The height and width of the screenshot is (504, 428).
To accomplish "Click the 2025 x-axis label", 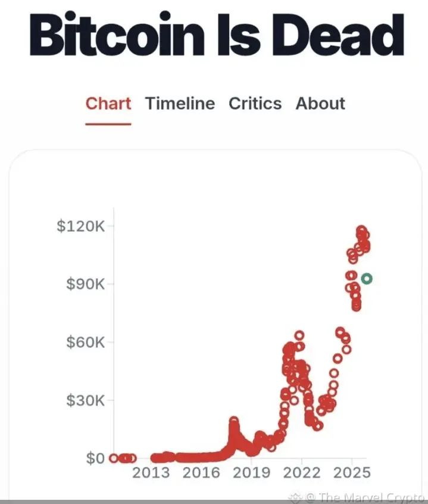I will click(x=352, y=472).
